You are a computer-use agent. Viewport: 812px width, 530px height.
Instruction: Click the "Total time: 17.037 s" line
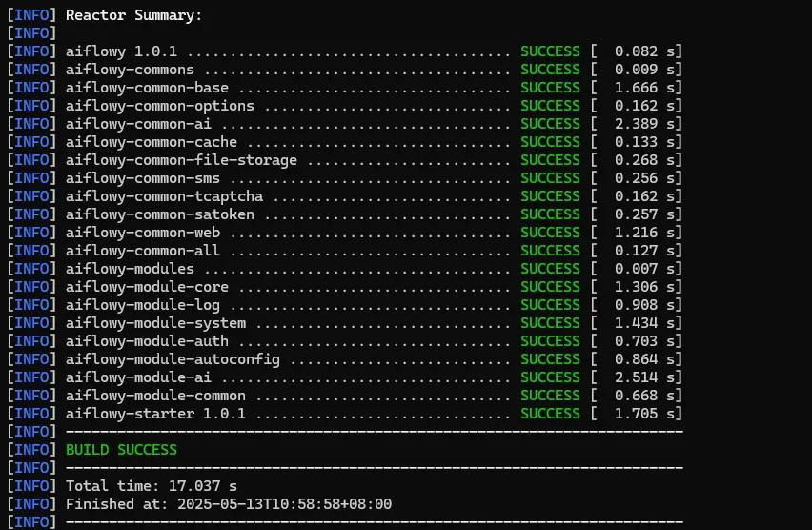[151, 486]
